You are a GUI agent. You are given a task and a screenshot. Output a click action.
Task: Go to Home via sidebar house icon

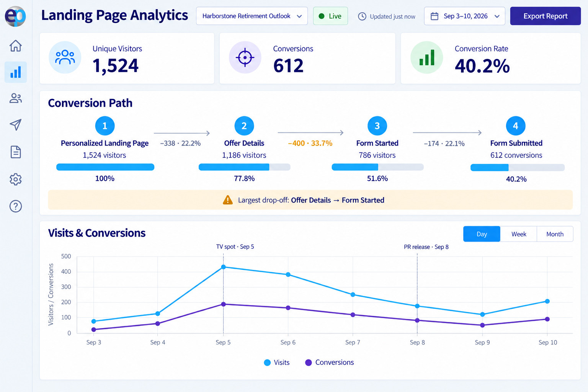(16, 46)
